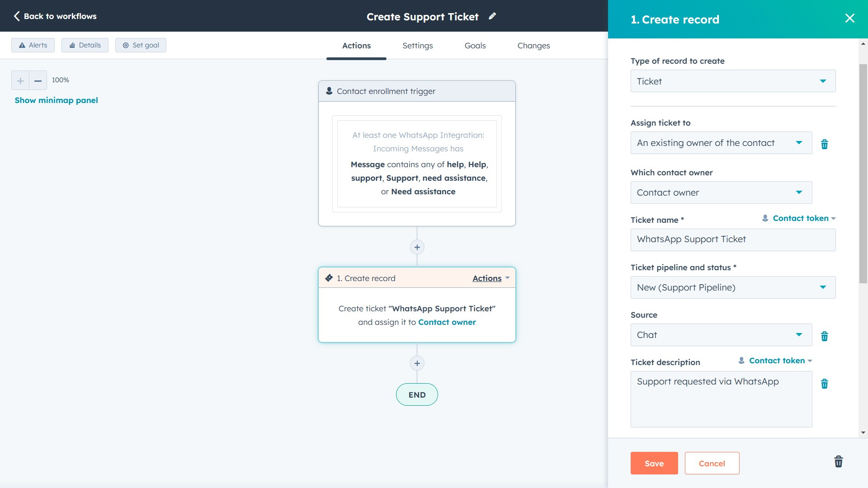Clear Ticket description with its trash icon

(825, 384)
